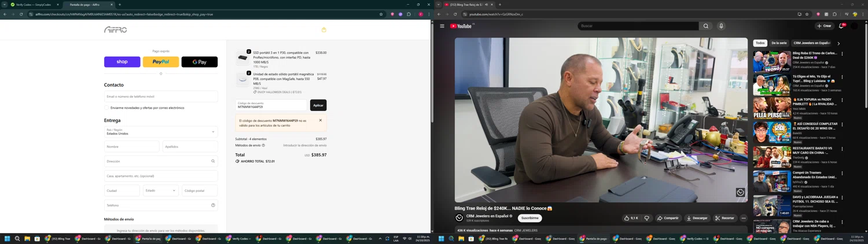This screenshot has width=868, height=244.
Task: Open Windows Search on right taskbar
Action: click(x=451, y=238)
